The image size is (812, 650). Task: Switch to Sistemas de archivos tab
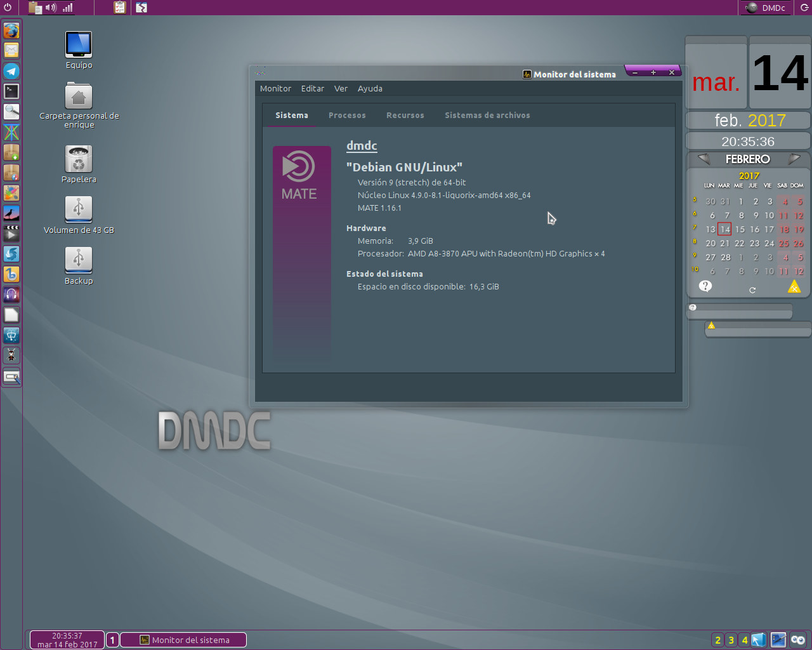pyautogui.click(x=487, y=116)
